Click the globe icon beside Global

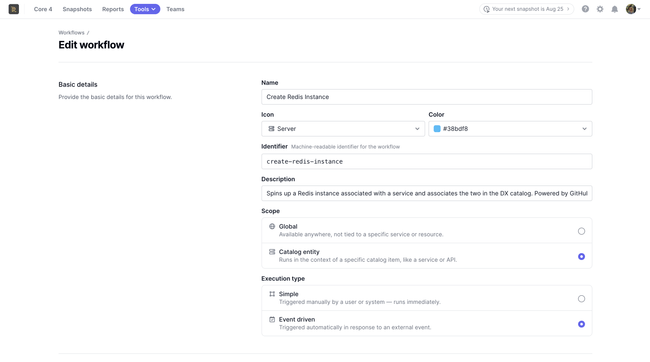pyautogui.click(x=272, y=226)
